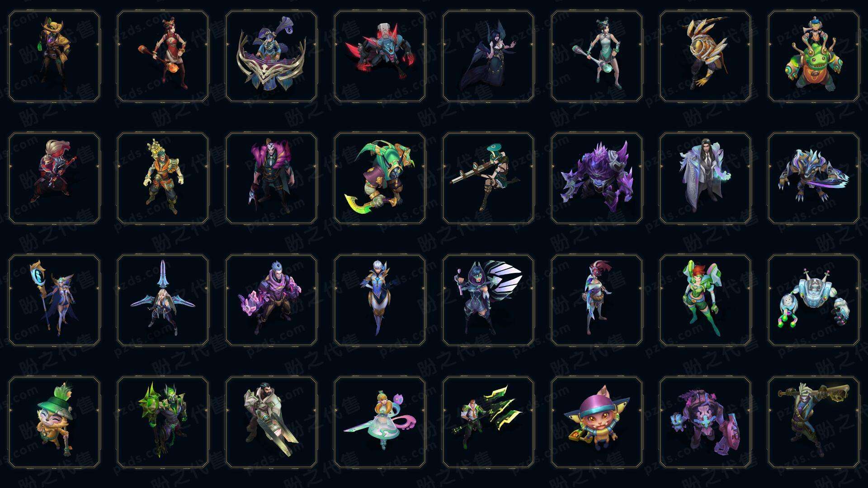Choose the purple-hat cat-eared yordle skin

pos(597,422)
